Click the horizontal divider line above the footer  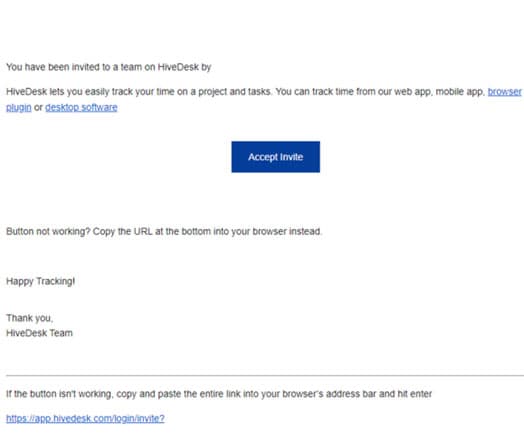(265, 376)
